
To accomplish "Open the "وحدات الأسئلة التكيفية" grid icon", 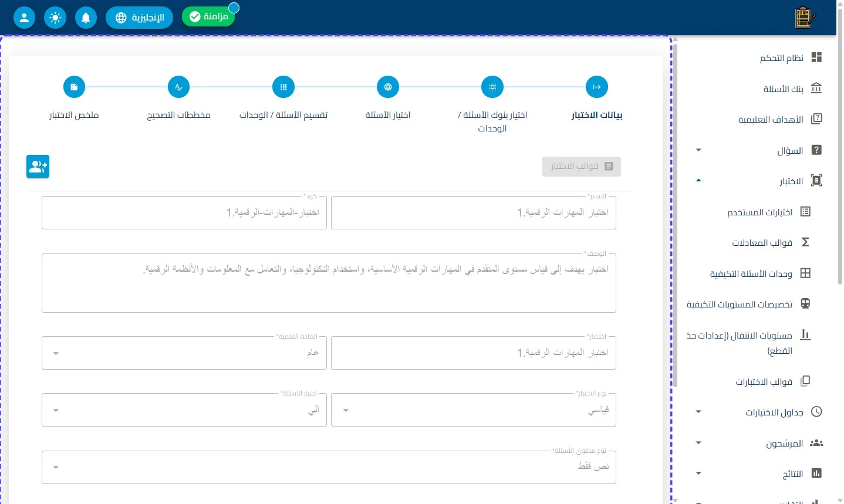I will [805, 273].
